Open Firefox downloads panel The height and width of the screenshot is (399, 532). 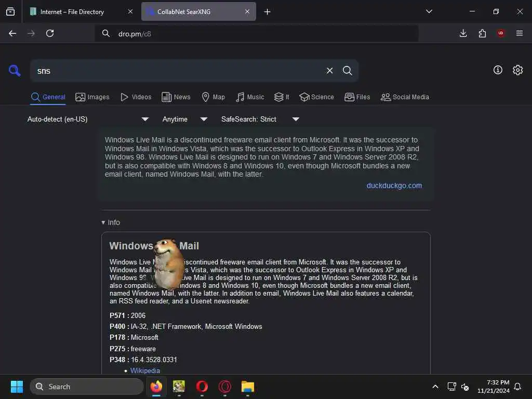pos(463,33)
